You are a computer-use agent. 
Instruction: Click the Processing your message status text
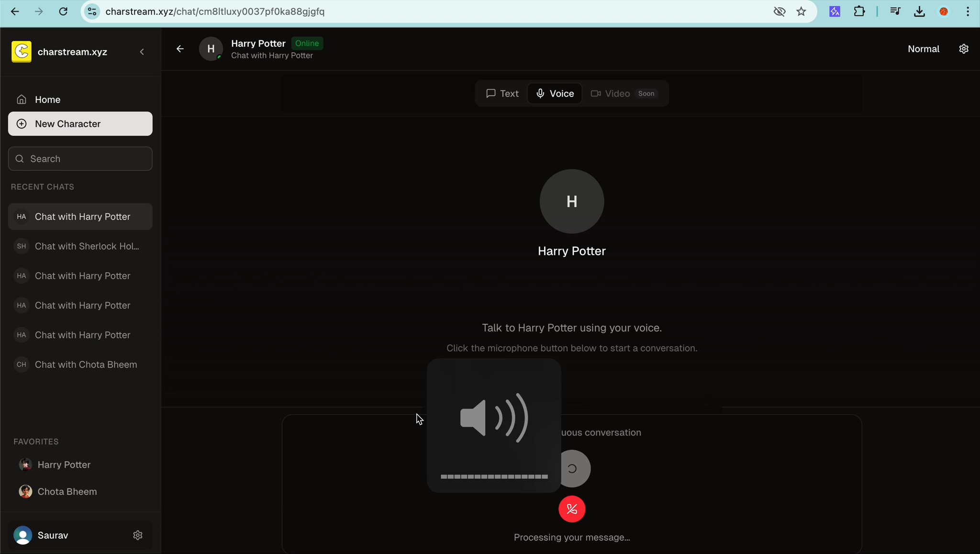(x=572, y=537)
